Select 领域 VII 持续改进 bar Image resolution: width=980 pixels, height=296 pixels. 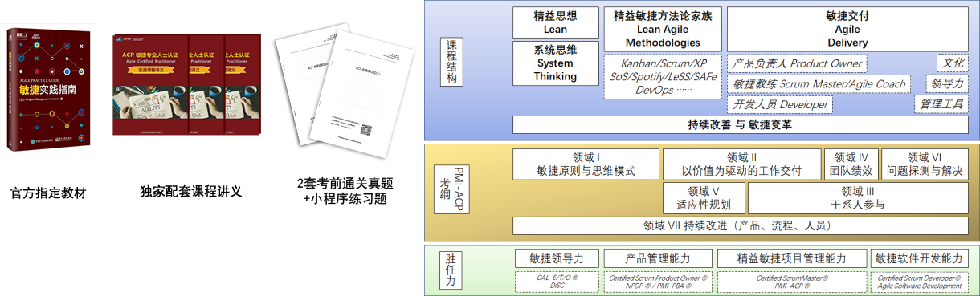(741, 225)
